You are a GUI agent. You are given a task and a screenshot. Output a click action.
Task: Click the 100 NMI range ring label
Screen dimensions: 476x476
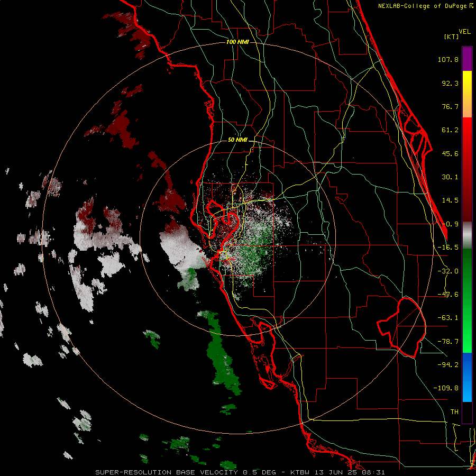click(237, 42)
